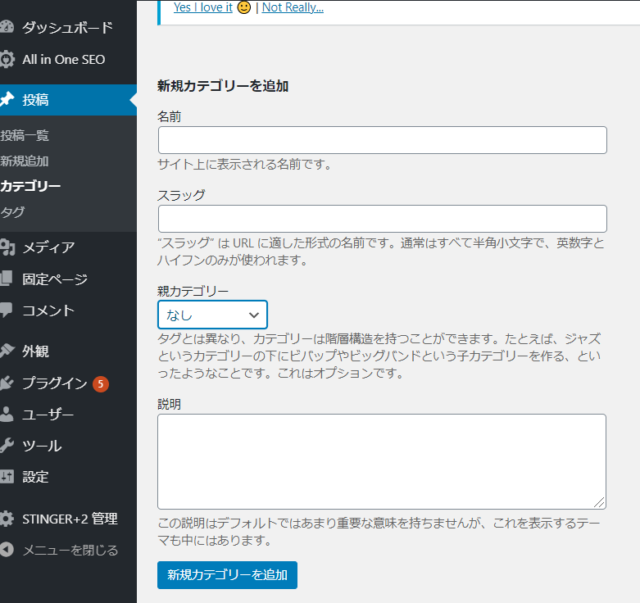Grab the 説明 textarea resize handle
This screenshot has width=640, height=603.
pos(599,502)
